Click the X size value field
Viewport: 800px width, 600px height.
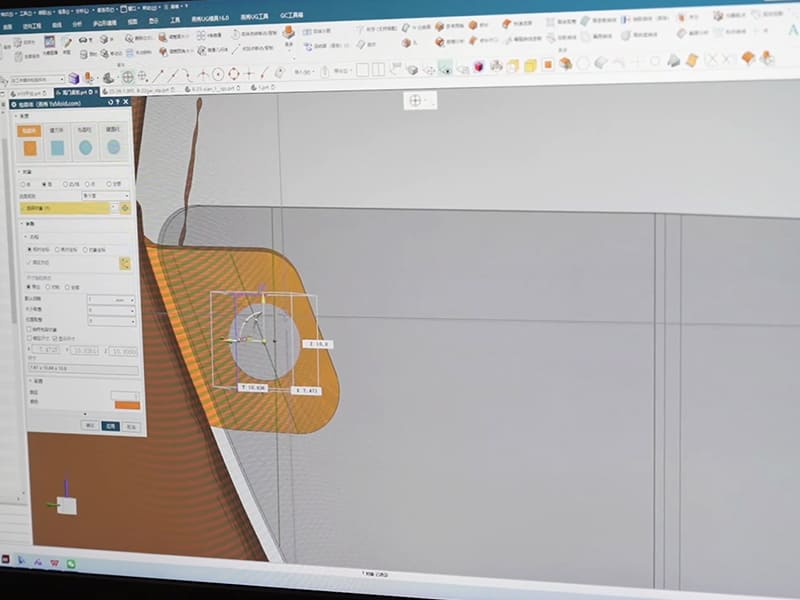[x=46, y=350]
